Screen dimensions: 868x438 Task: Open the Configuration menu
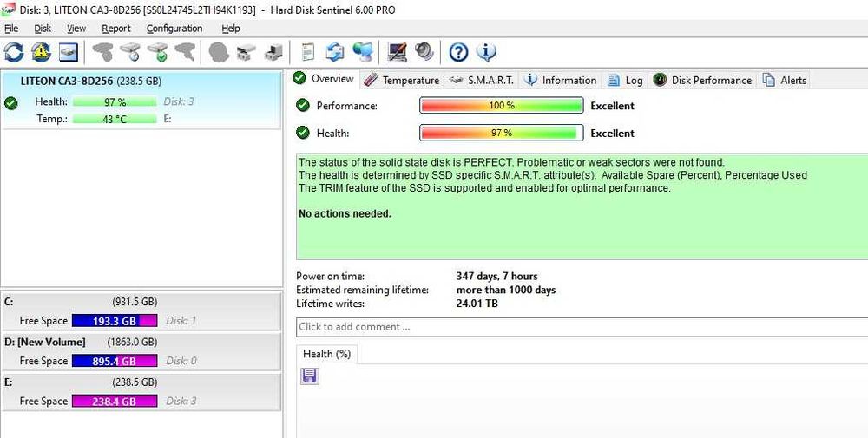174,29
